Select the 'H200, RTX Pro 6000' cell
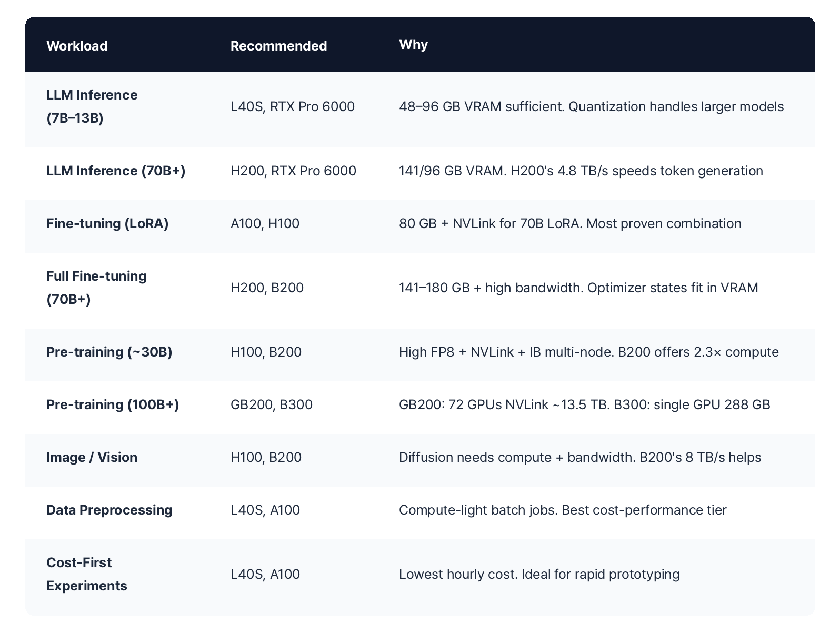840x632 pixels. [293, 171]
